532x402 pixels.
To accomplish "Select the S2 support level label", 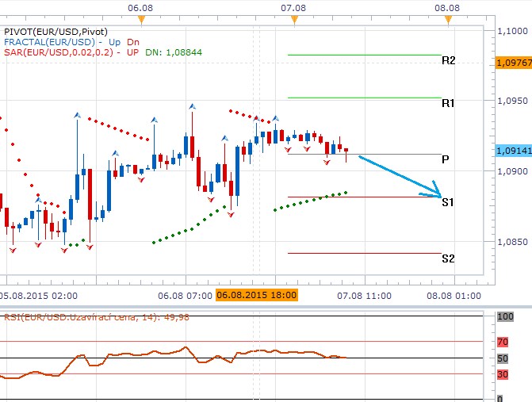I will pyautogui.click(x=448, y=258).
